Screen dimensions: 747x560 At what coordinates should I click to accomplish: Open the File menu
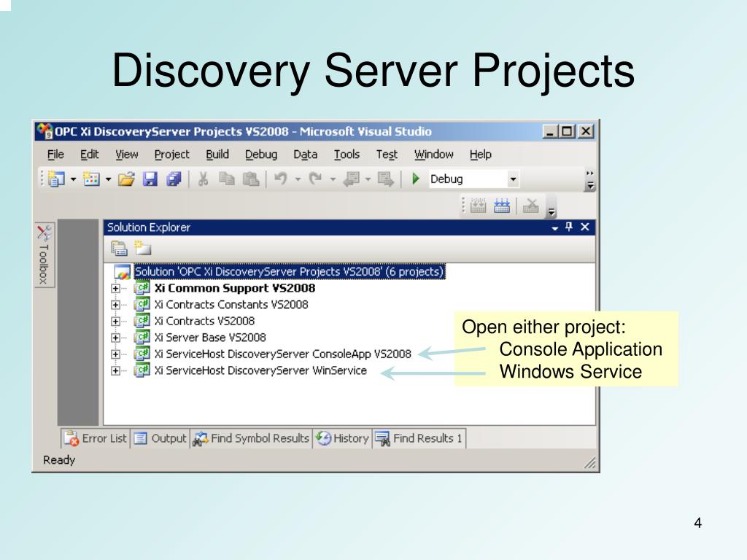click(55, 155)
